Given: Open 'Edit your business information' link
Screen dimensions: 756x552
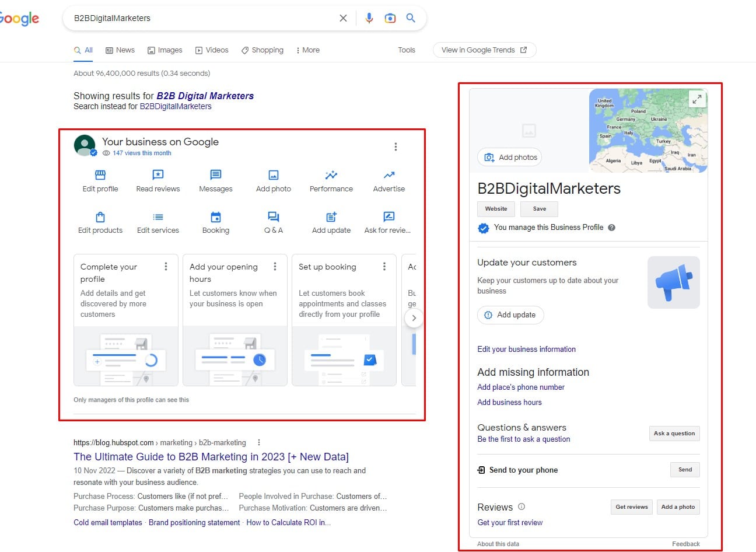Looking at the screenshot, I should pos(526,350).
